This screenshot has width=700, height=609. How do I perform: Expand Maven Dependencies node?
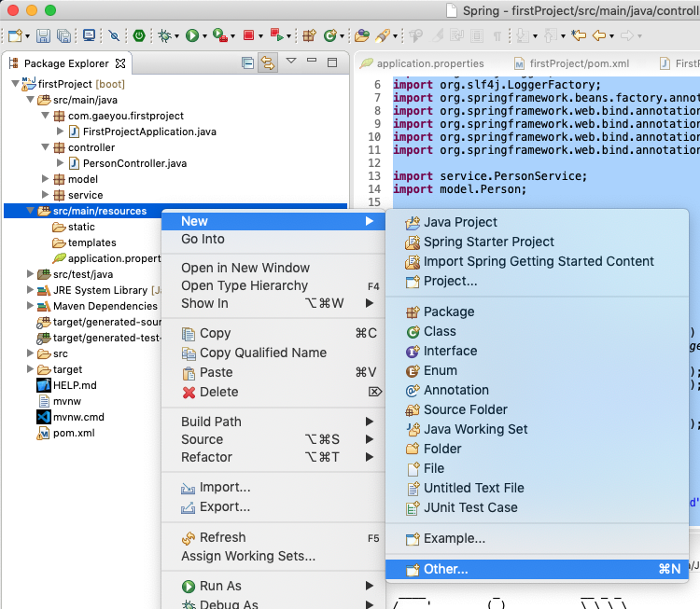point(31,306)
